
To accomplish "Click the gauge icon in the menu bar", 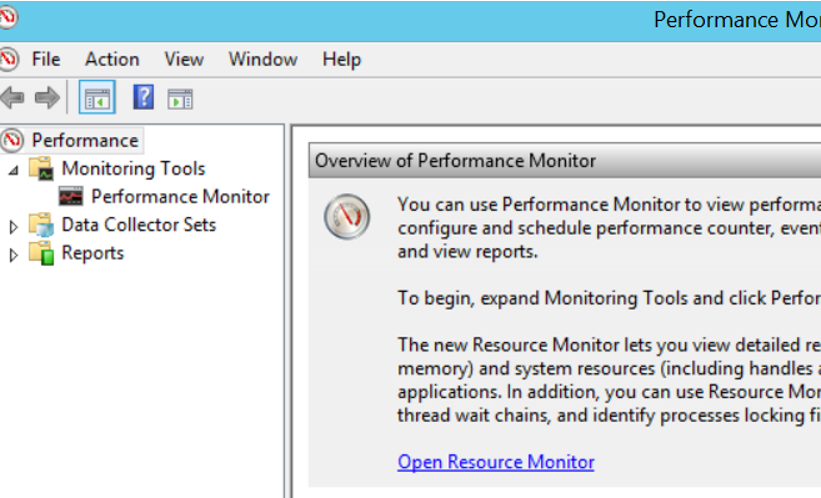I will (x=9, y=59).
